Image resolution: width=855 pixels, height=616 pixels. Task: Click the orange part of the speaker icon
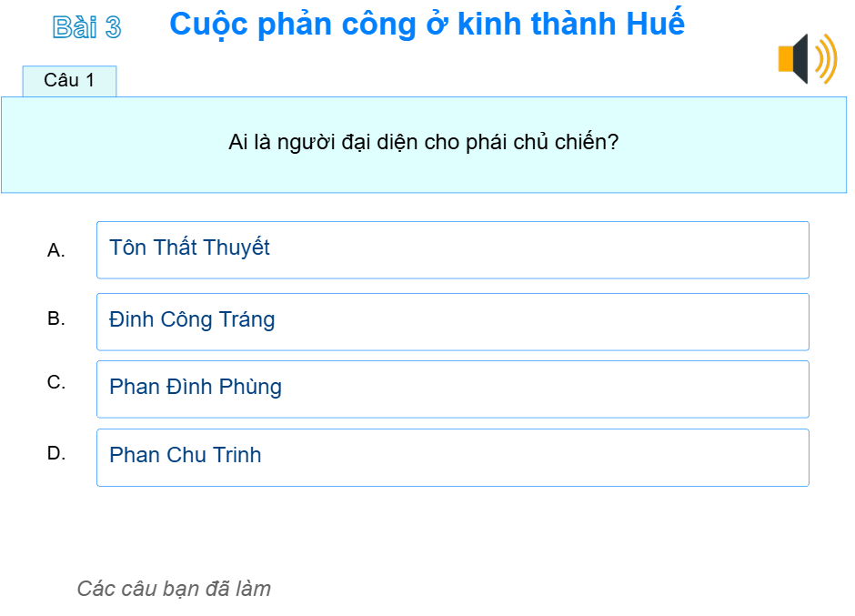click(x=786, y=60)
